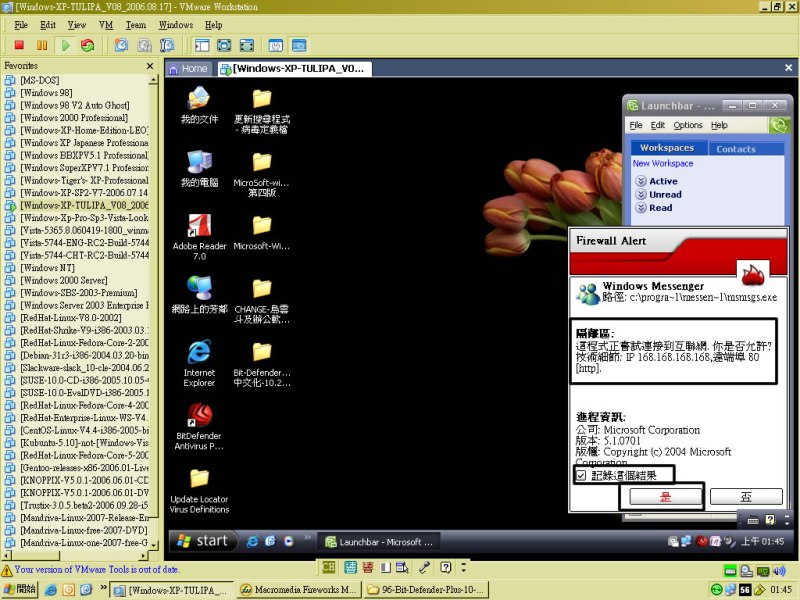Viewport: 800px width, 600px height.
Task: Click the Revert to snapshot icon
Action: tap(144, 45)
